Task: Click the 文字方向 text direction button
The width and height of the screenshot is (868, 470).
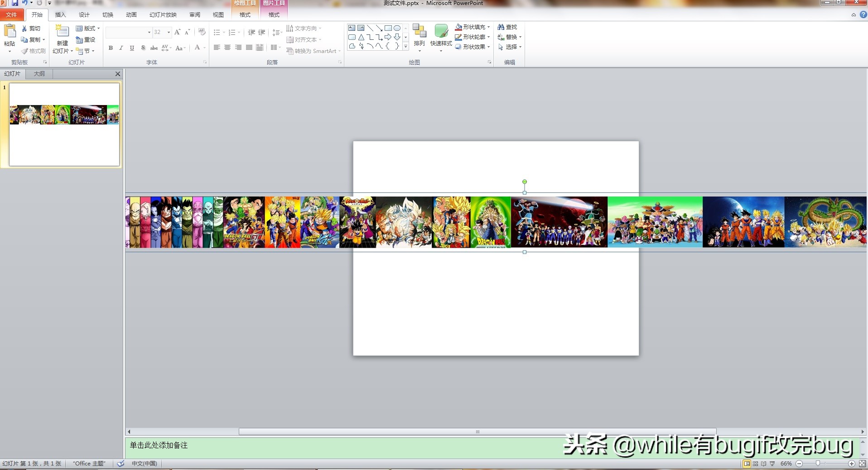Action: coord(304,29)
